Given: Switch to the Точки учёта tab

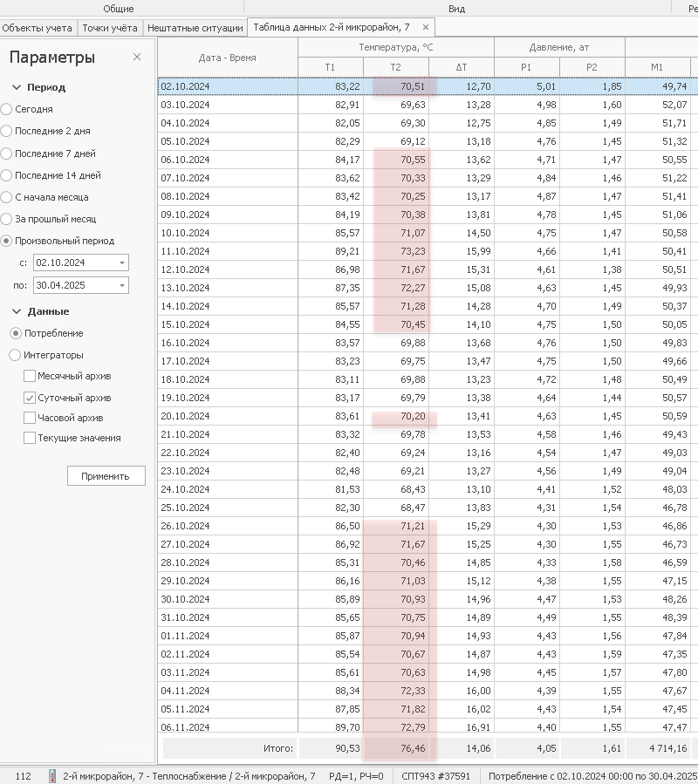Looking at the screenshot, I should point(110,28).
